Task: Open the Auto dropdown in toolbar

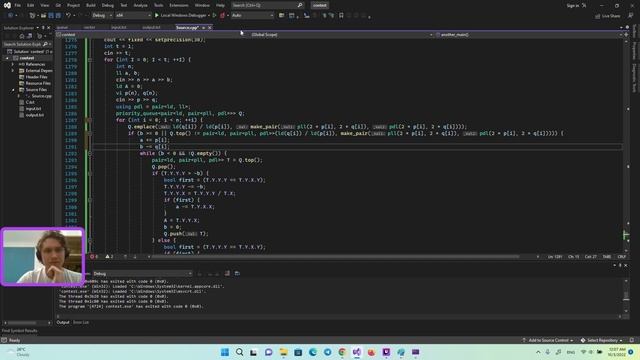Action: click(x=252, y=16)
